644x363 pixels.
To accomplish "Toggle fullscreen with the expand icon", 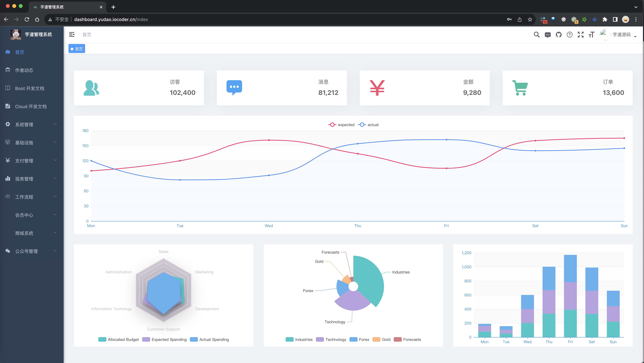I will (x=581, y=35).
